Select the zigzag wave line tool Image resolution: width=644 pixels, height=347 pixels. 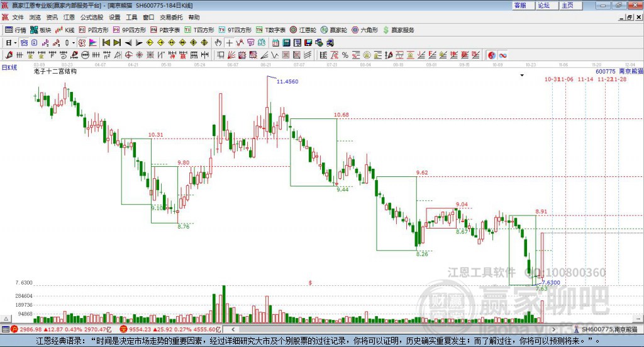click(275, 55)
